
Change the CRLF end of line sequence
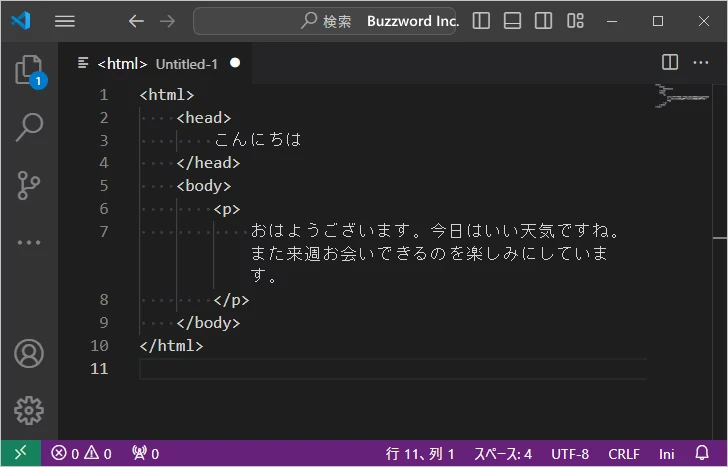point(624,454)
